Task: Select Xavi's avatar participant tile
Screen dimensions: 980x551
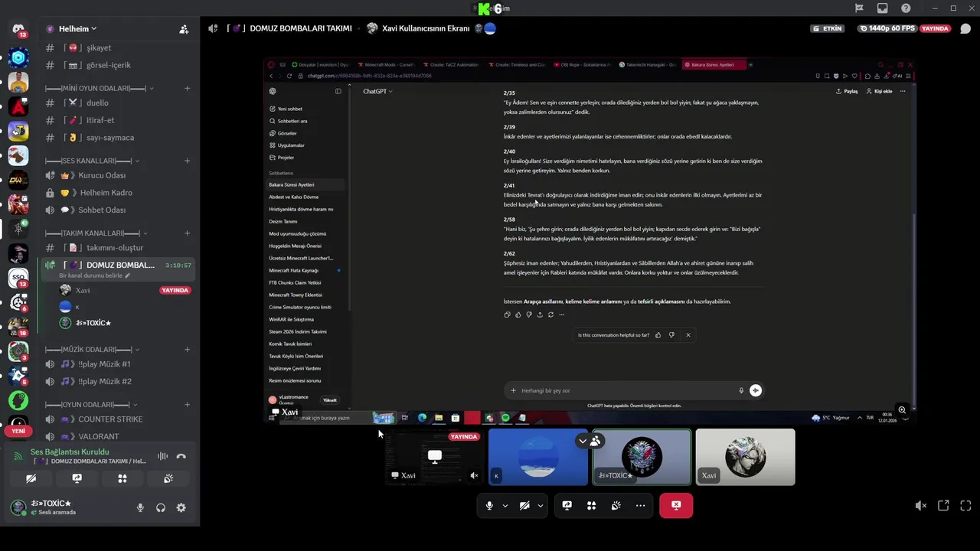Action: pos(745,457)
